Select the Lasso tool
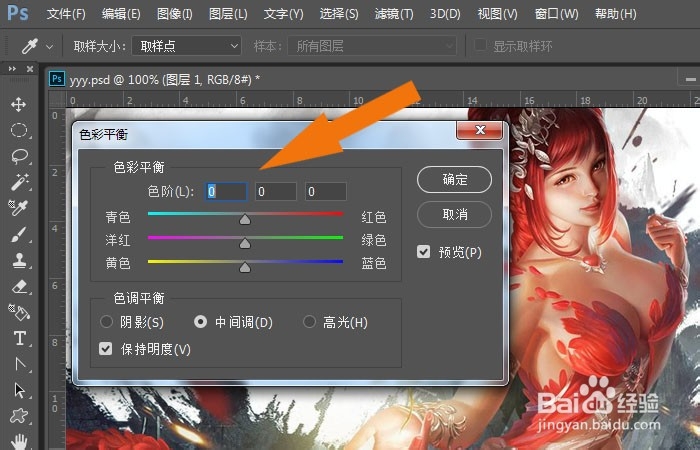This screenshot has width=700, height=450. (x=19, y=156)
